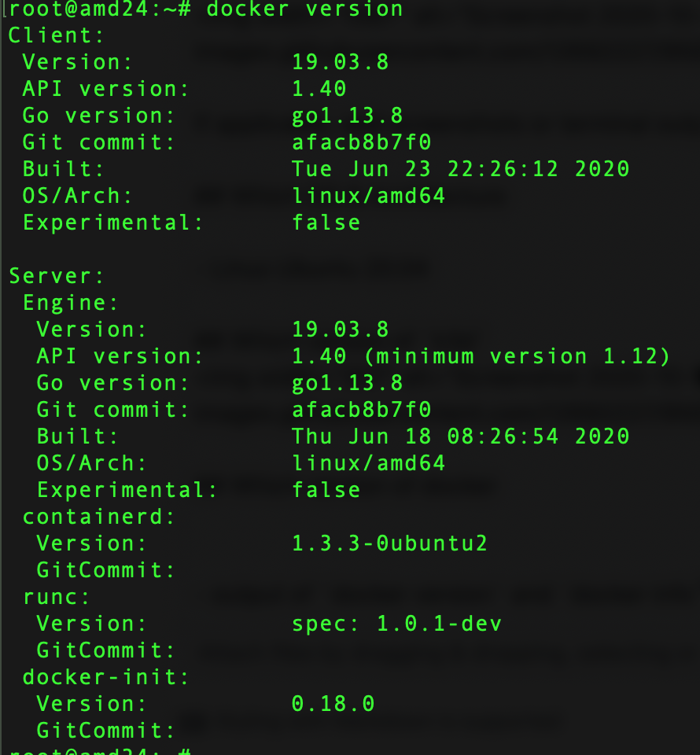Click runc version 'spec: 1.0.1-dev'

[396, 624]
